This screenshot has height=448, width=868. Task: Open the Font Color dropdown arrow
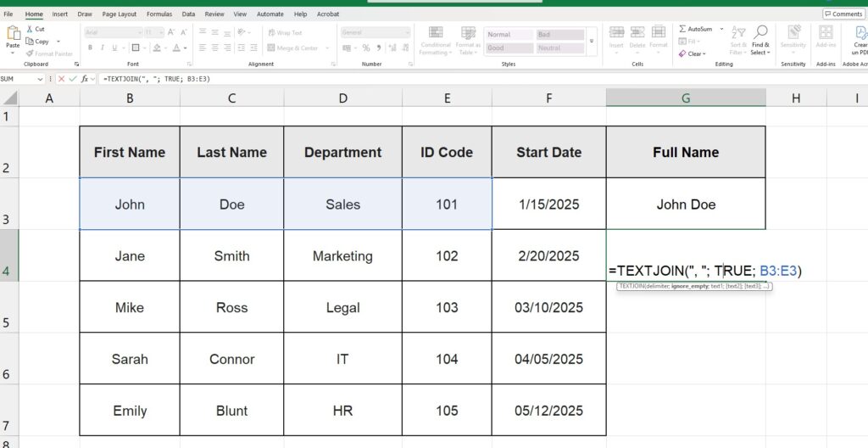coord(185,48)
